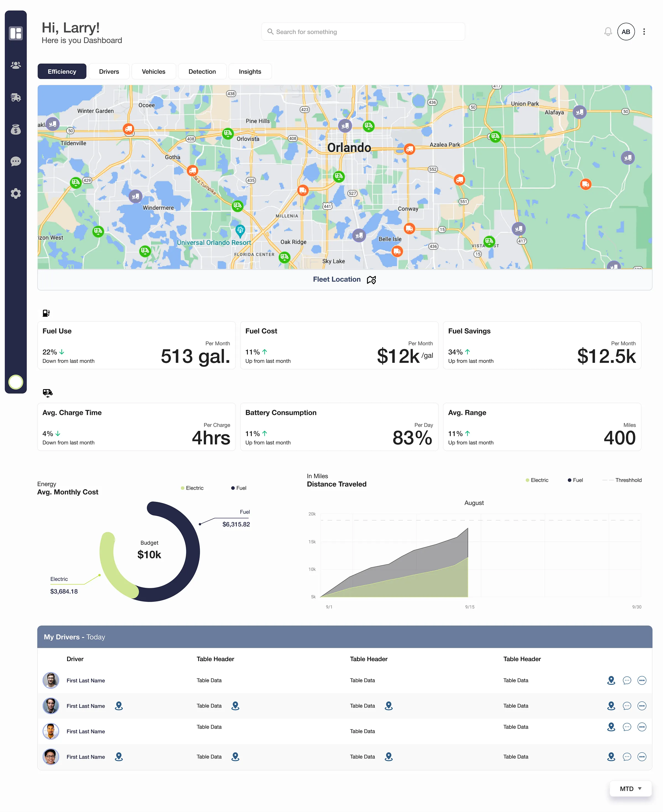Open the three-dot menu beside AB avatar

644,32
